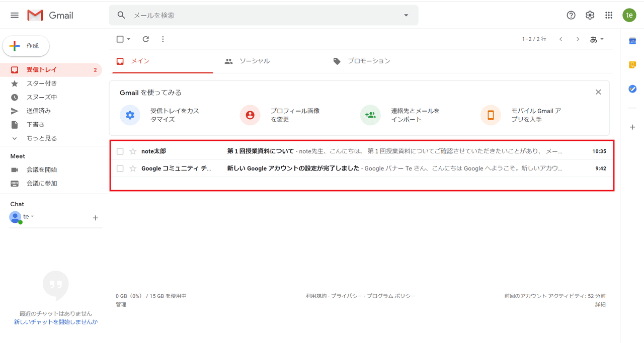Click the 管理 storage link

tap(121, 304)
